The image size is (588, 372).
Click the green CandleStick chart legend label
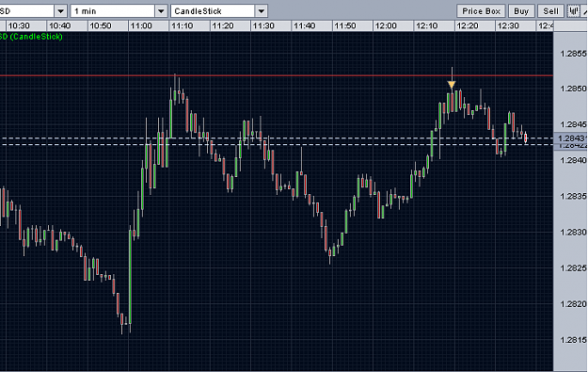pos(31,37)
